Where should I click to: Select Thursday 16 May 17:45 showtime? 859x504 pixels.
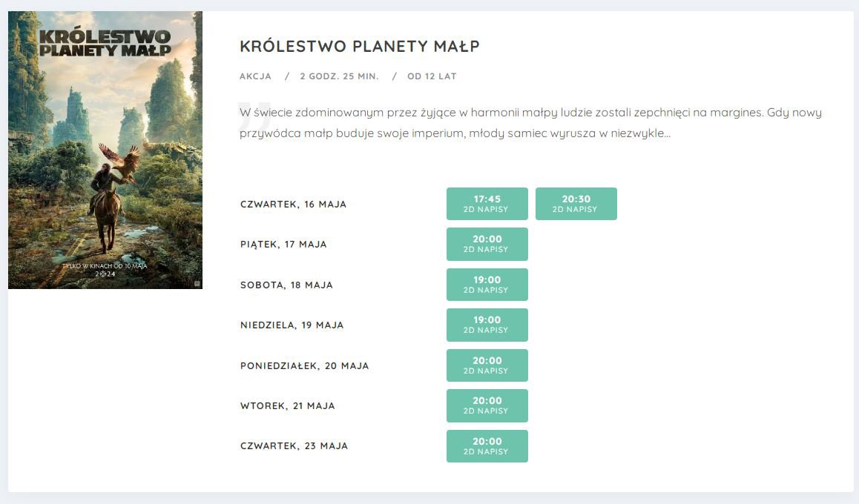coord(487,204)
